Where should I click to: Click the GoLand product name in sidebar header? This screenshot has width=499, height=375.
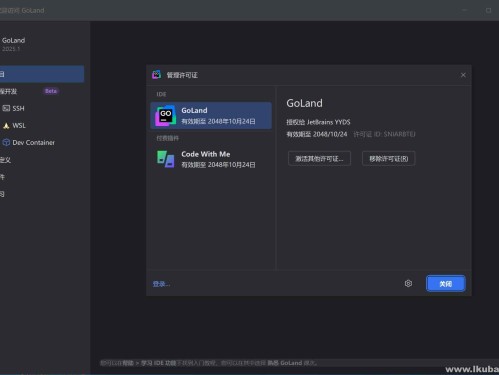point(13,40)
